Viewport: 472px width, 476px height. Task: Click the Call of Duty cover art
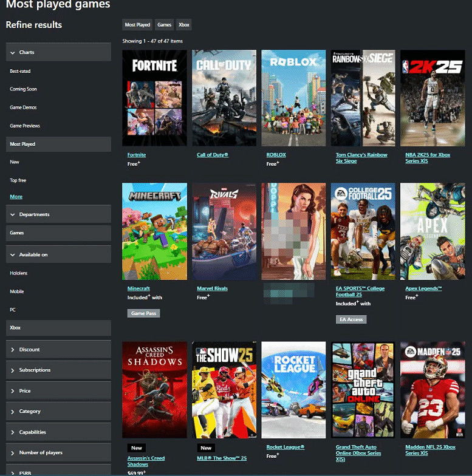(224, 98)
